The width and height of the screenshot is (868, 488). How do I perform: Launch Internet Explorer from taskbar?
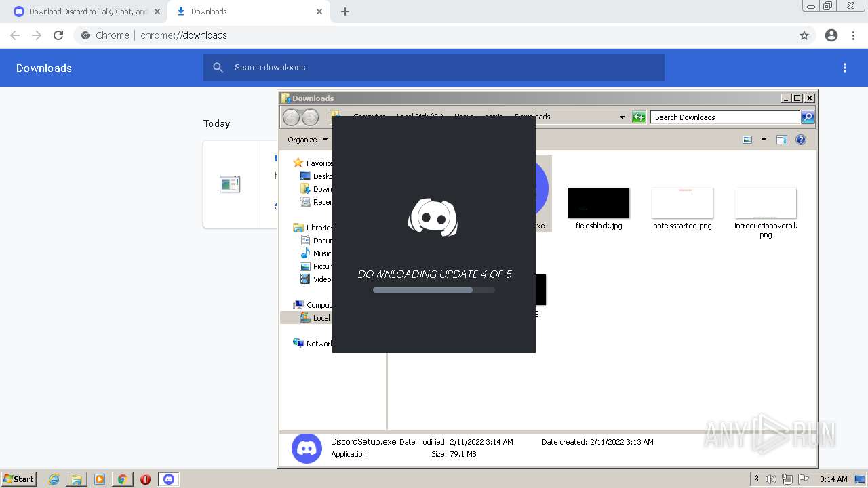[x=54, y=479]
